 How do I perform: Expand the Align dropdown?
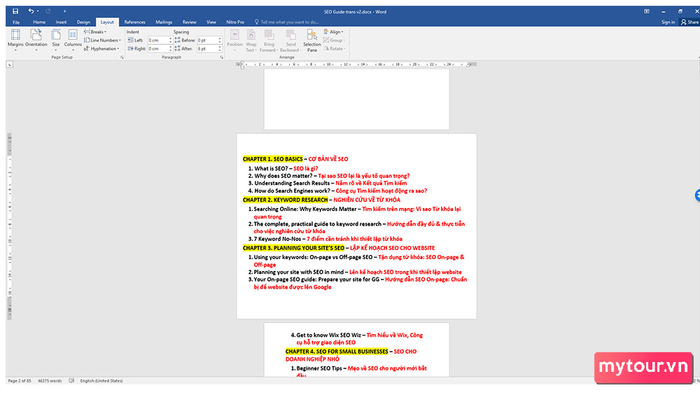coord(333,32)
